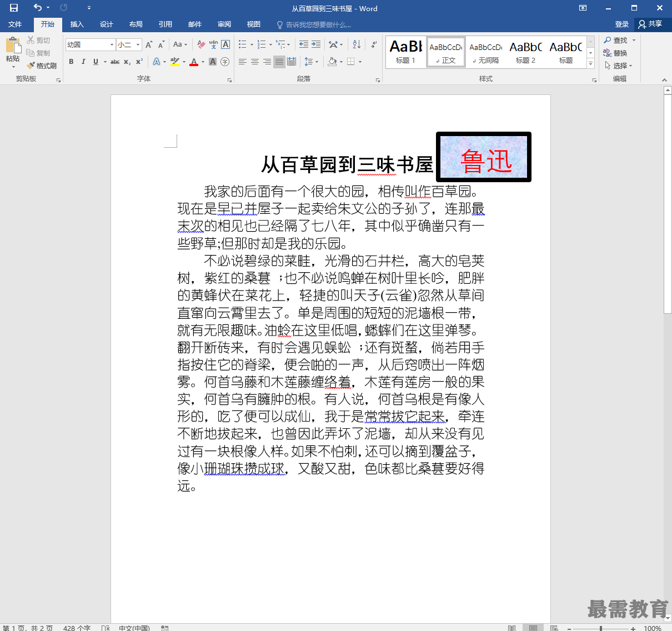Expand the Borders dropdown arrow
Image resolution: width=672 pixels, height=631 pixels.
pos(360,62)
